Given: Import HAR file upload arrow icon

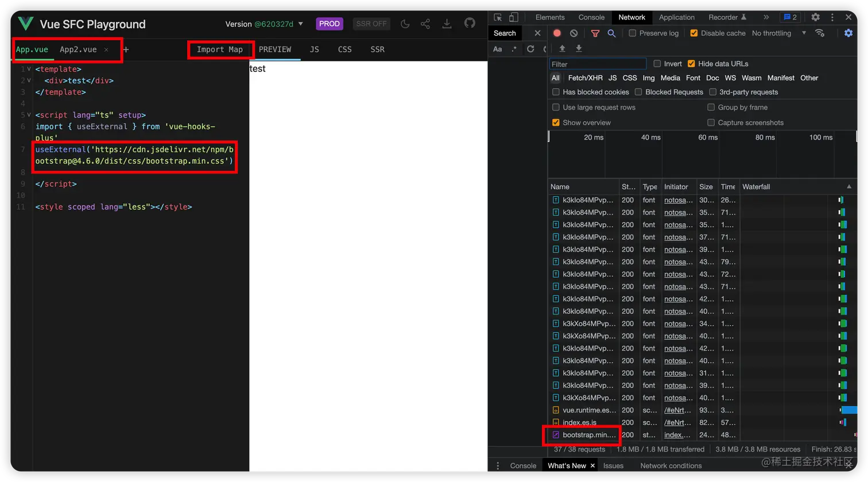Looking at the screenshot, I should click(562, 49).
